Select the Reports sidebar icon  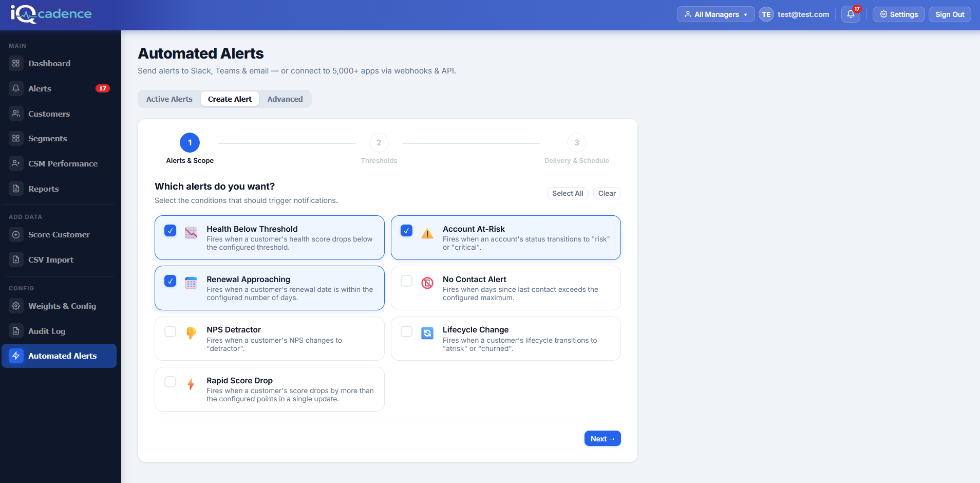pos(15,189)
